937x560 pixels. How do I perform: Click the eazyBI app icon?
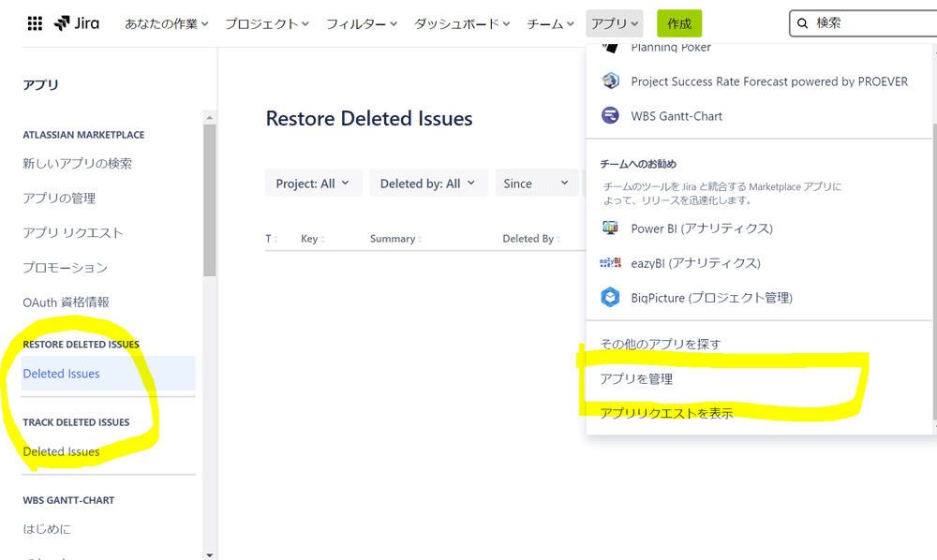click(x=610, y=262)
